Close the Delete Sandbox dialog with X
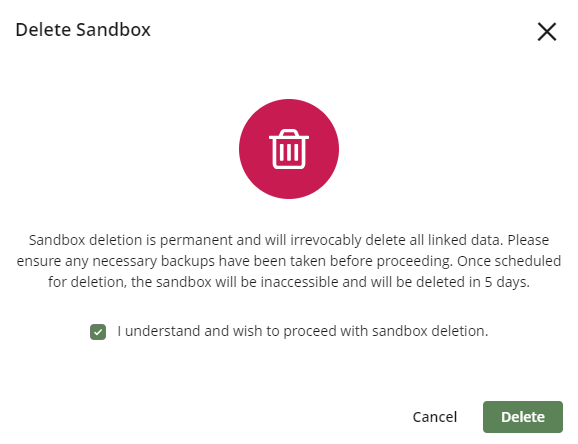The image size is (578, 444). (547, 32)
